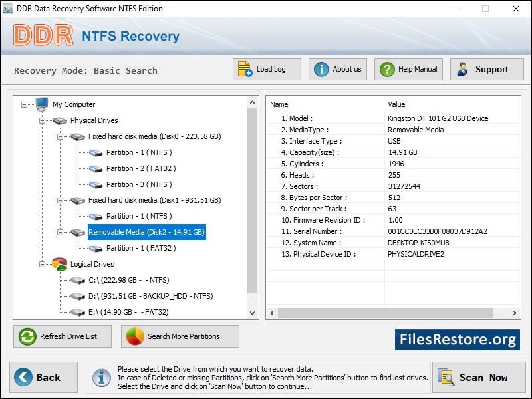
Task: Click the Support person icon
Action: pyautogui.click(x=462, y=68)
